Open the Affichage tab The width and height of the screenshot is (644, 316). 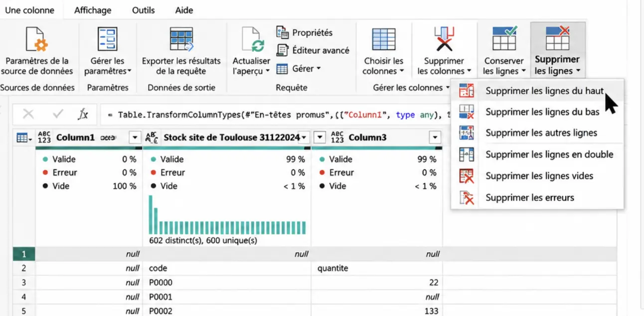tap(93, 10)
